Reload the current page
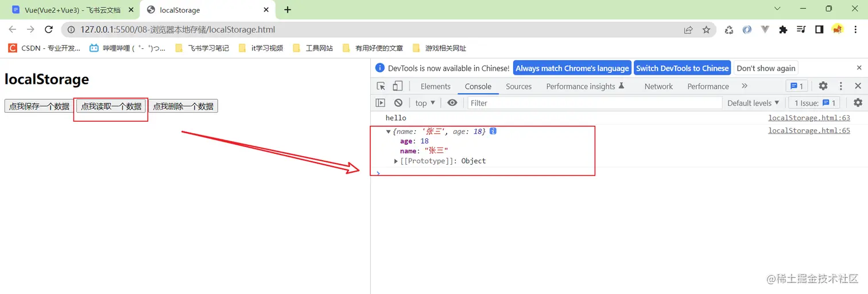Viewport: 868px width, 294px height. [x=49, y=30]
